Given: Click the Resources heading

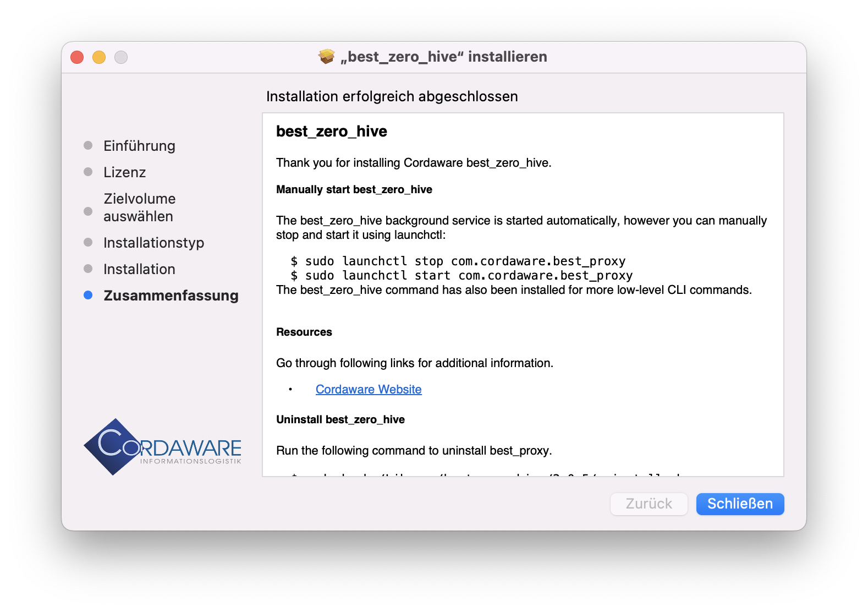Looking at the screenshot, I should pyautogui.click(x=304, y=332).
